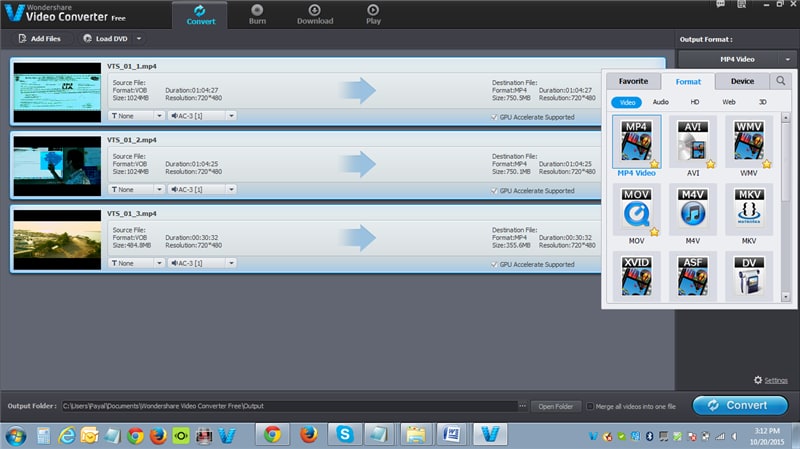This screenshot has width=800, height=449.
Task: Choose the ASF format icon
Action: pyautogui.click(x=692, y=276)
